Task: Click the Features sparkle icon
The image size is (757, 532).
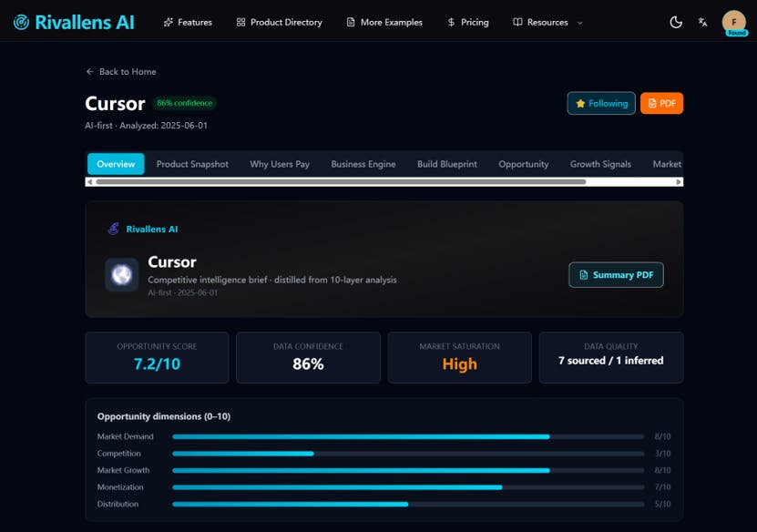Action: coord(168,22)
